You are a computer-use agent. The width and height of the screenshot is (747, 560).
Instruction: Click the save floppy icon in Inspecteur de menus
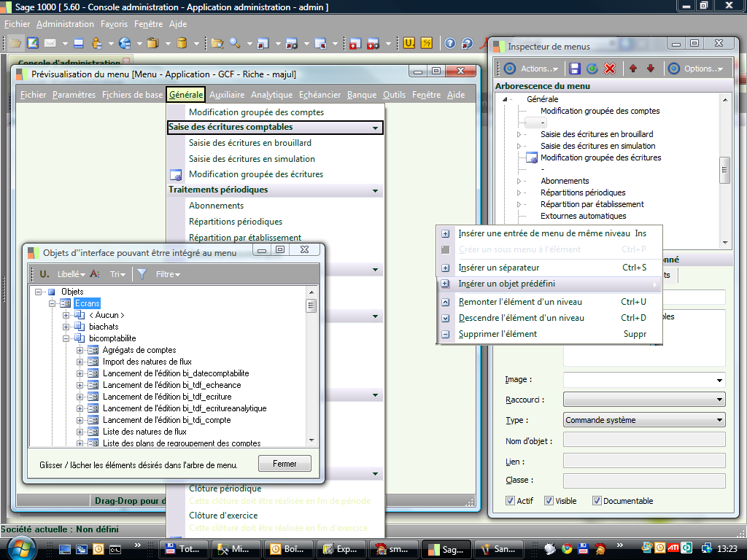[575, 69]
